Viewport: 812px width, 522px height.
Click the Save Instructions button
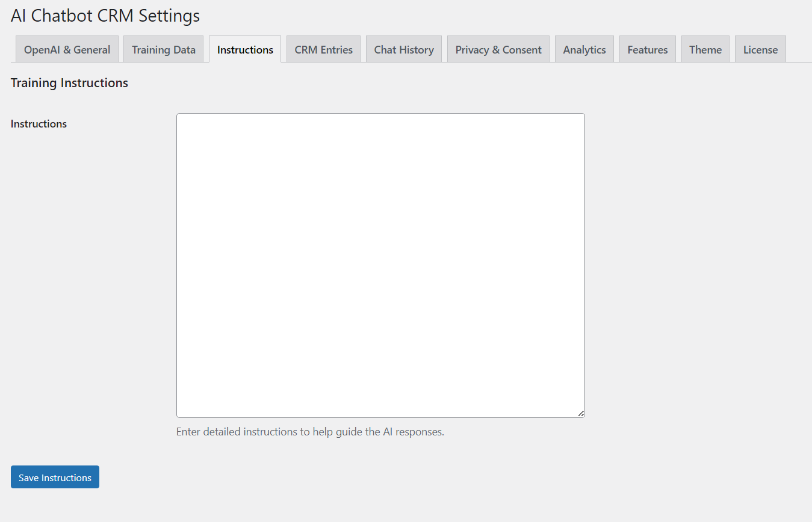pos(55,477)
